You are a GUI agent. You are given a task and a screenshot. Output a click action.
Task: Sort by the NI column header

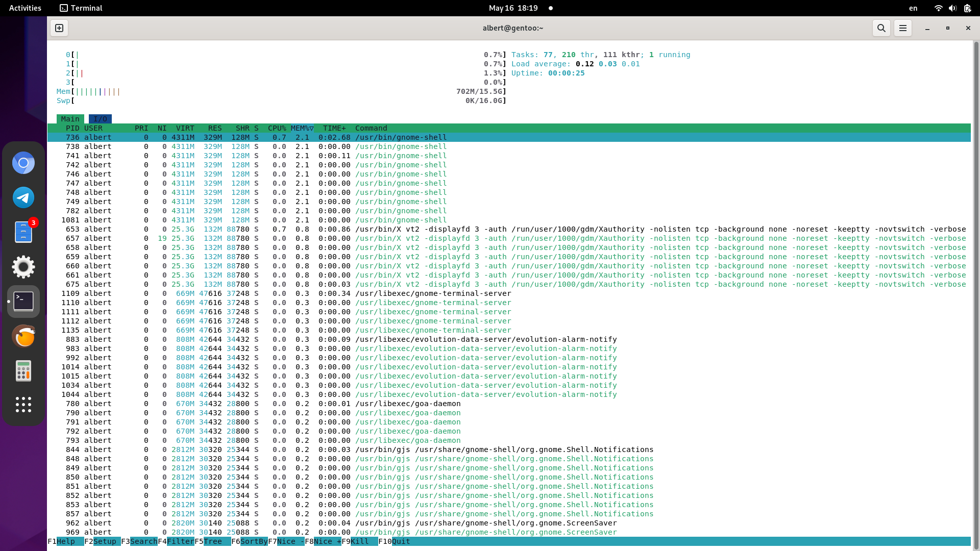pos(162,128)
